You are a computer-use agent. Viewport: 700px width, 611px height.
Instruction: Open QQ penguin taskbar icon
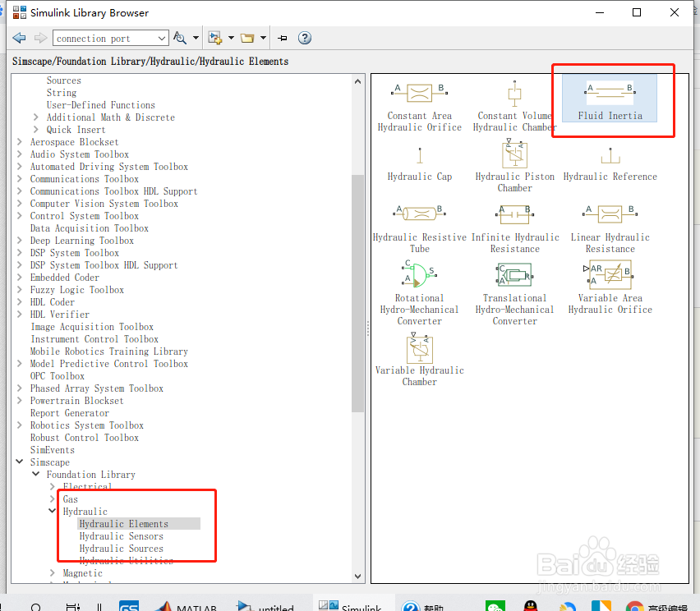(x=531, y=606)
